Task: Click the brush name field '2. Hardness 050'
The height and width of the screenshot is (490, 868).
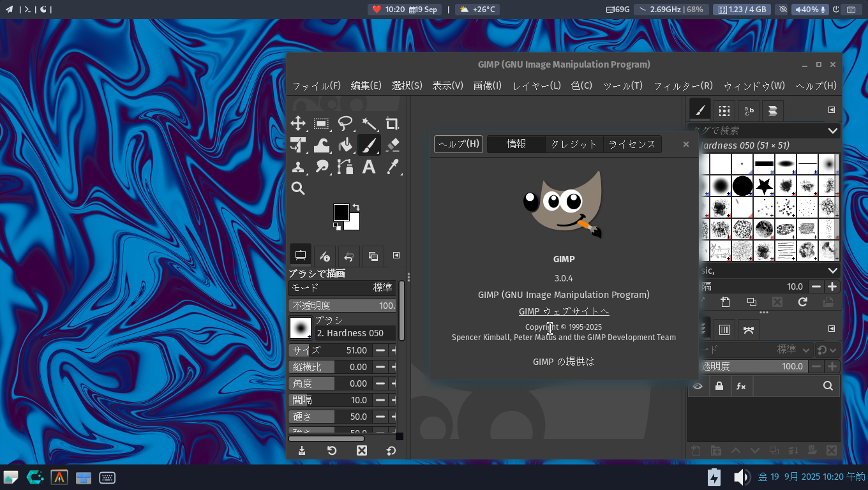Action: tap(355, 333)
